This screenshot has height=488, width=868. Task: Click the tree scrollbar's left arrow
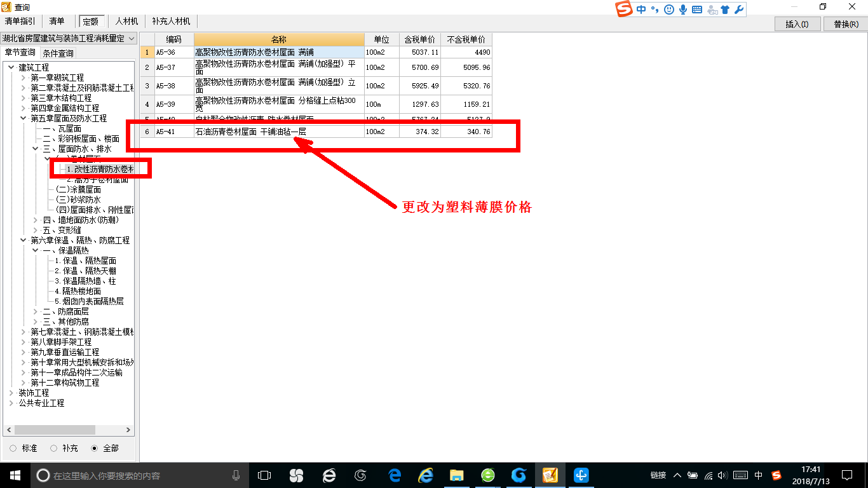click(x=8, y=430)
